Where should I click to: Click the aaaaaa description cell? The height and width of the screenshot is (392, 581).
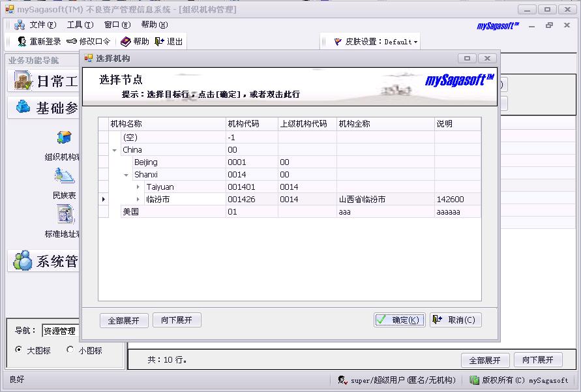(x=458, y=212)
